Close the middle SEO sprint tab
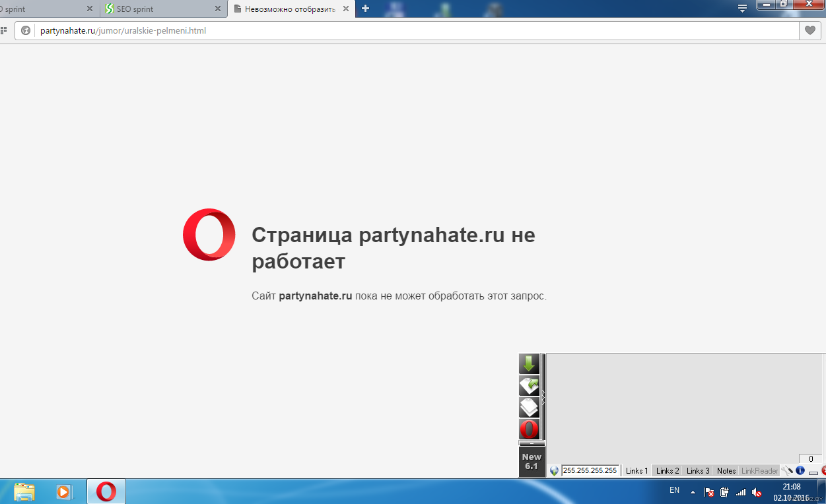This screenshot has width=826, height=504. pyautogui.click(x=218, y=9)
